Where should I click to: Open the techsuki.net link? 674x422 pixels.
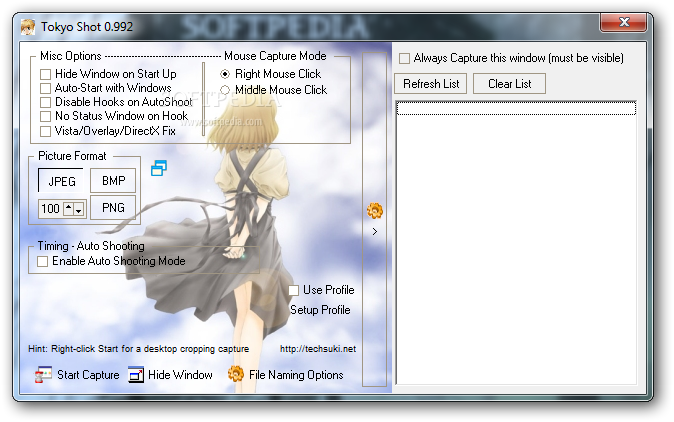click(318, 349)
